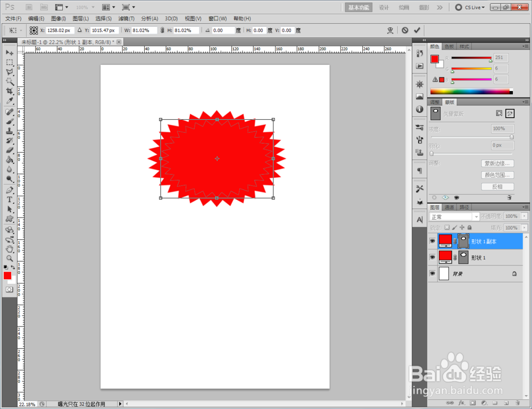Select the Spot Healing Brush tool
Image resolution: width=532 pixels, height=409 pixels.
click(x=10, y=112)
